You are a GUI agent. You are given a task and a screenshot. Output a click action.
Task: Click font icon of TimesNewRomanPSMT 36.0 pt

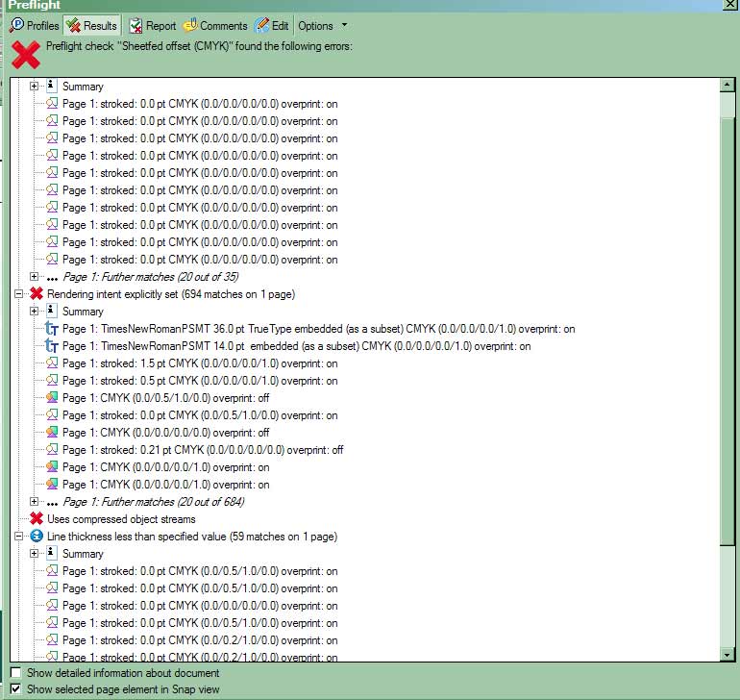tap(52, 328)
